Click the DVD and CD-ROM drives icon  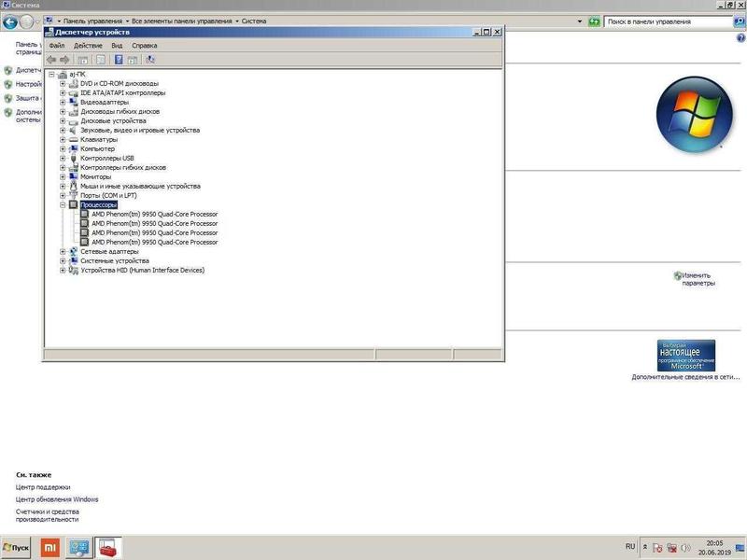[x=74, y=83]
